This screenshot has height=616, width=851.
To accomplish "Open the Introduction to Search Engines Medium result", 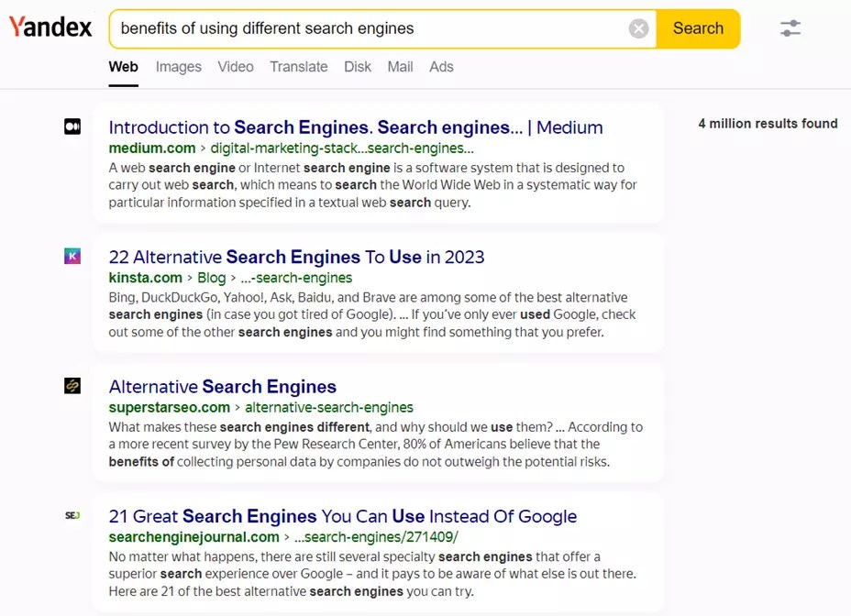I will pos(356,127).
